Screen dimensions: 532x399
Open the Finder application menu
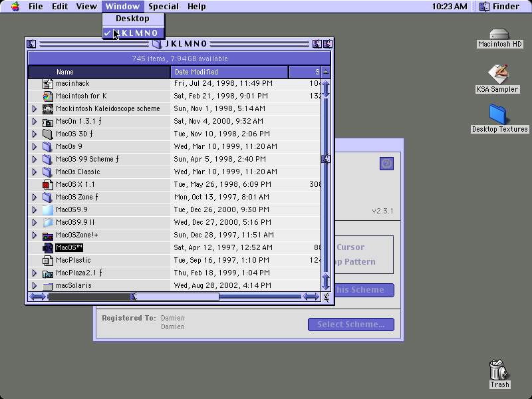point(501,7)
